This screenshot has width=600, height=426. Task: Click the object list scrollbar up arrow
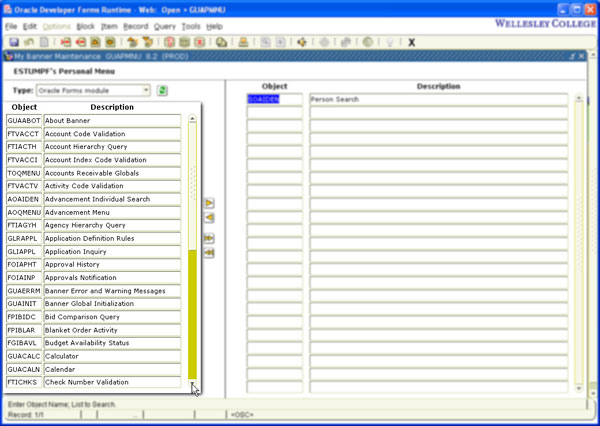192,119
